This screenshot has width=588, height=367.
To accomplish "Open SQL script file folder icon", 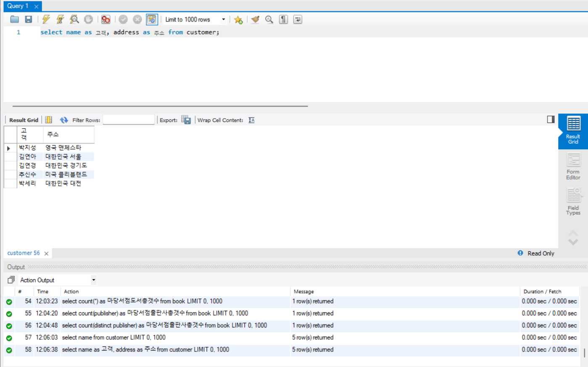I will coord(15,19).
